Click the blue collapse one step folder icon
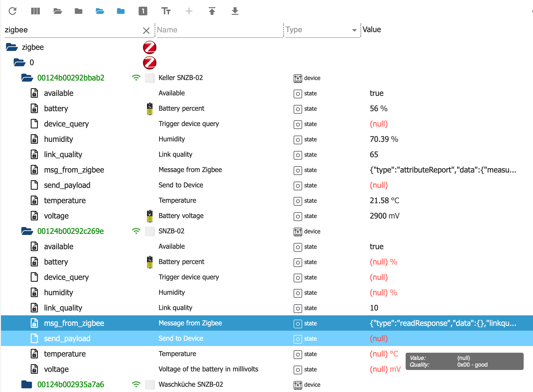 click(121, 11)
